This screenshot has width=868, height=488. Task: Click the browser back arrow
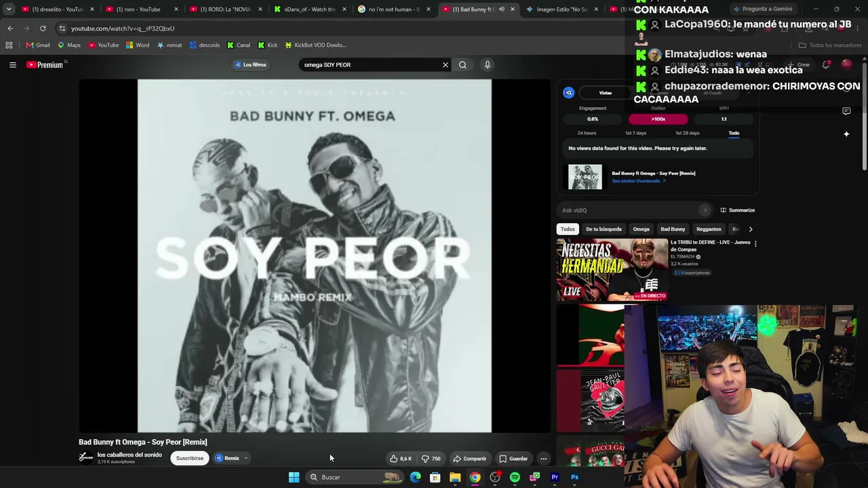pyautogui.click(x=10, y=28)
